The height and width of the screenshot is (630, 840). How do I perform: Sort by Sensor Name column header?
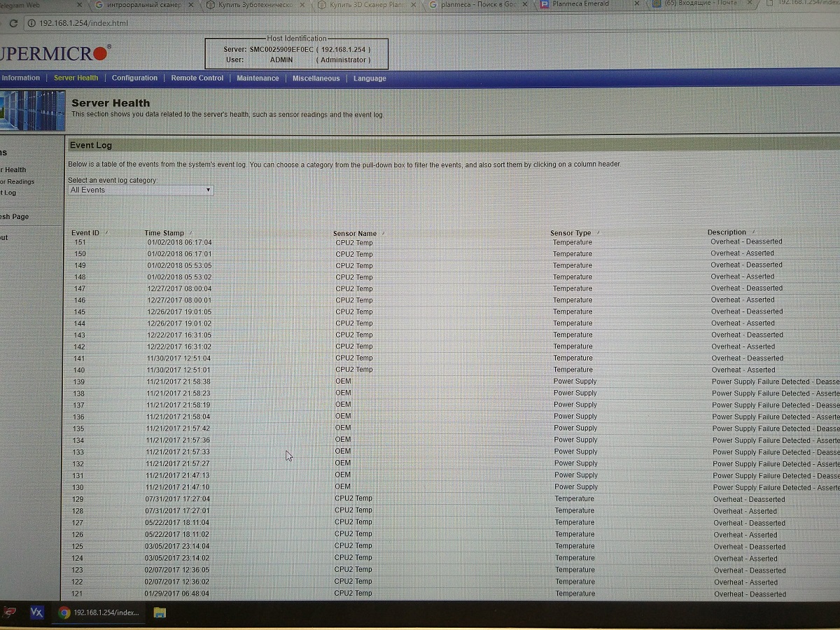(355, 233)
